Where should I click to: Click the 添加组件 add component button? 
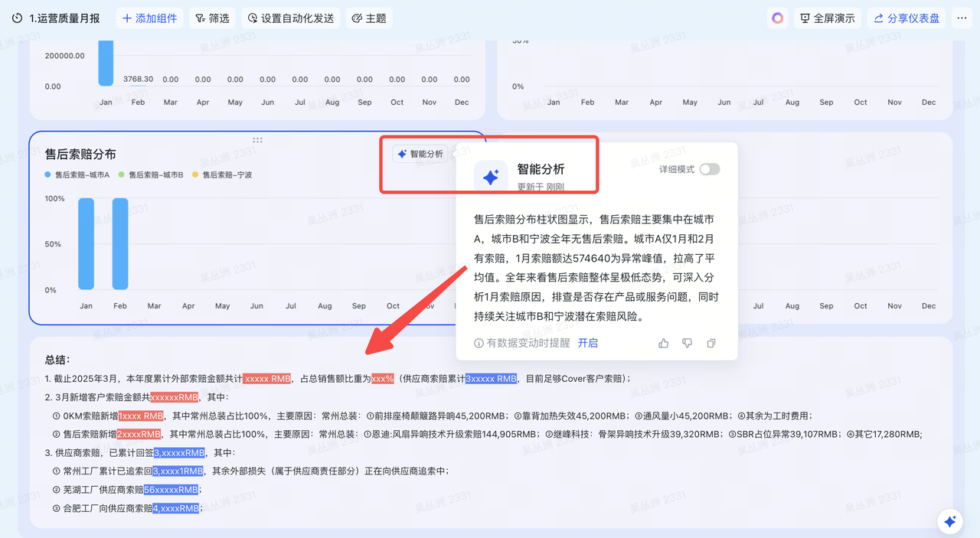point(149,18)
